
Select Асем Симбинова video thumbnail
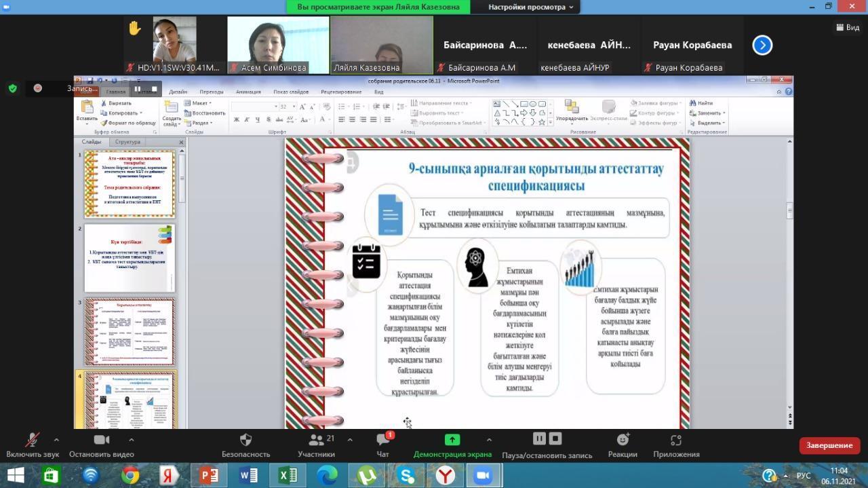[x=278, y=45]
